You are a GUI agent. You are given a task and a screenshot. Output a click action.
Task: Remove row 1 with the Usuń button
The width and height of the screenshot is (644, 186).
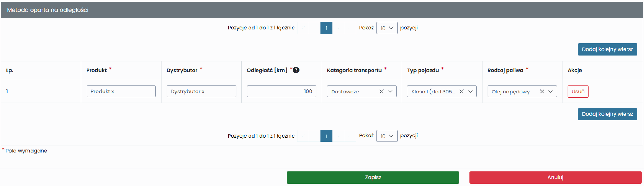click(x=578, y=92)
